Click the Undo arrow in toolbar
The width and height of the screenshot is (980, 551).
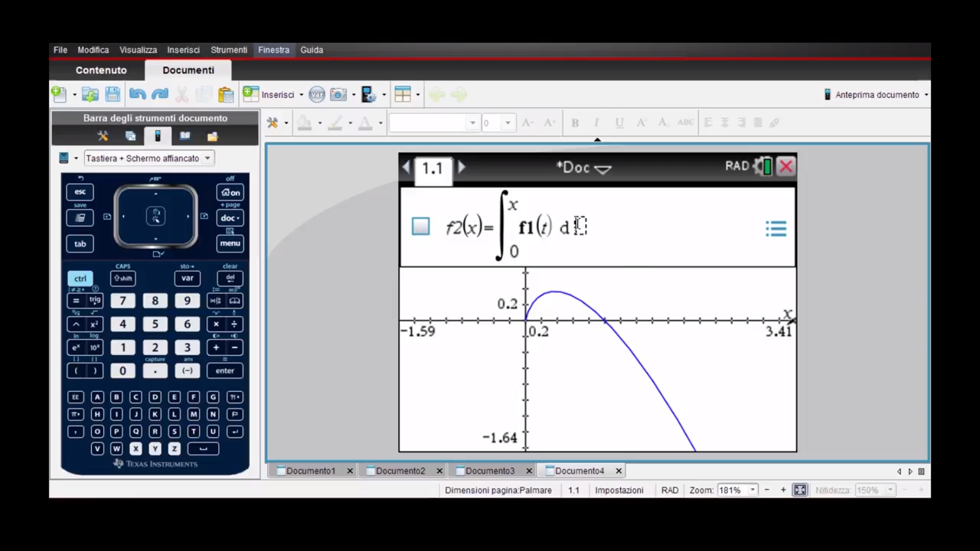[x=138, y=95]
